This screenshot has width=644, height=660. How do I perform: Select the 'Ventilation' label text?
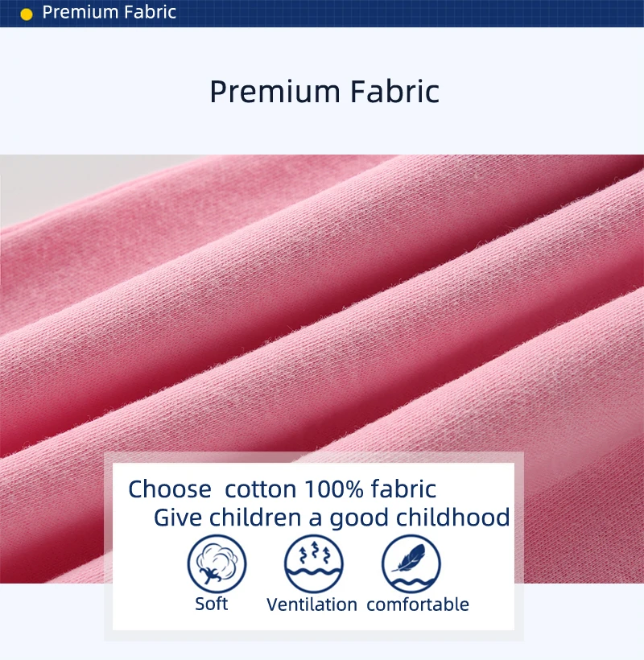pyautogui.click(x=312, y=604)
